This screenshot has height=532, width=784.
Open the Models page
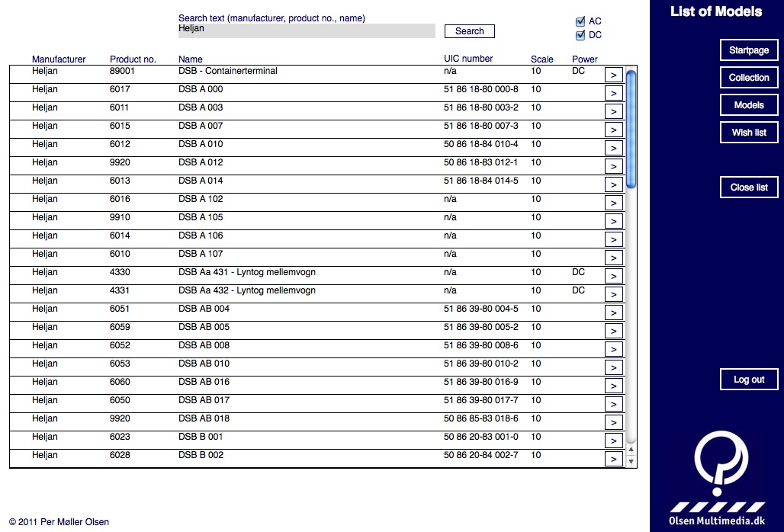pos(749,105)
